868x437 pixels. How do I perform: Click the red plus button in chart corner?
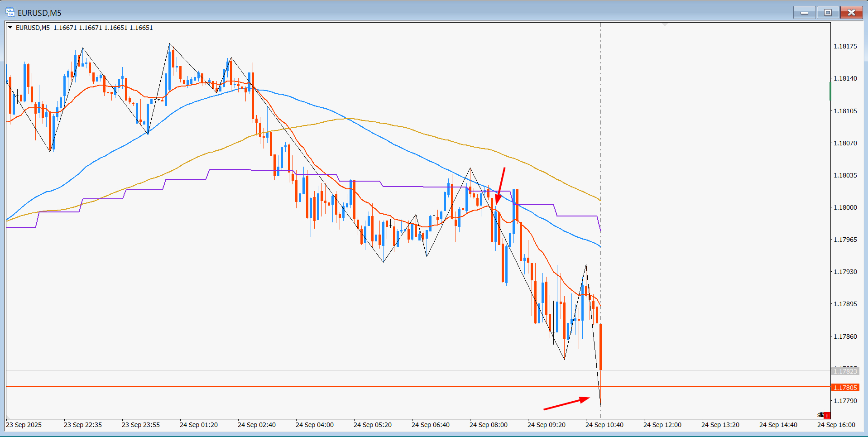(827, 415)
